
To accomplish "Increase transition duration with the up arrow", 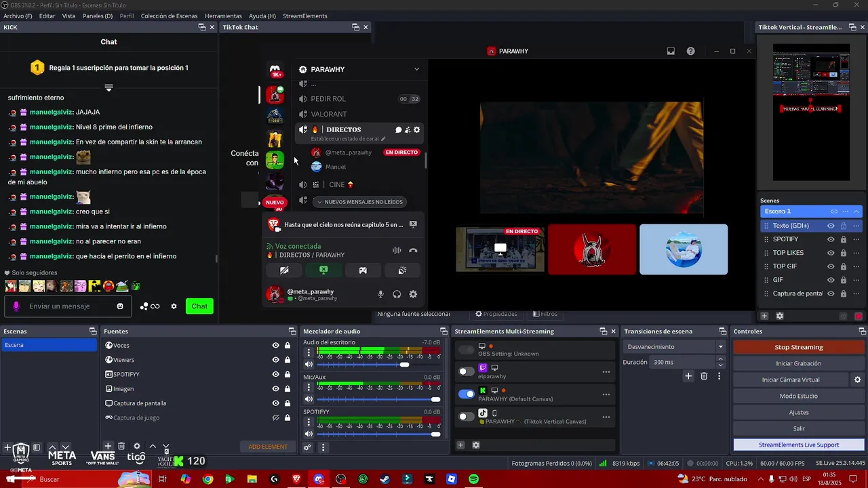I will (720, 359).
